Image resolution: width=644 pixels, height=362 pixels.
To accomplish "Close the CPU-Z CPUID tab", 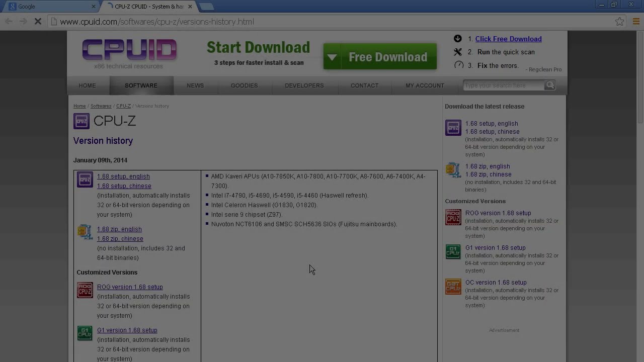I will tap(190, 7).
